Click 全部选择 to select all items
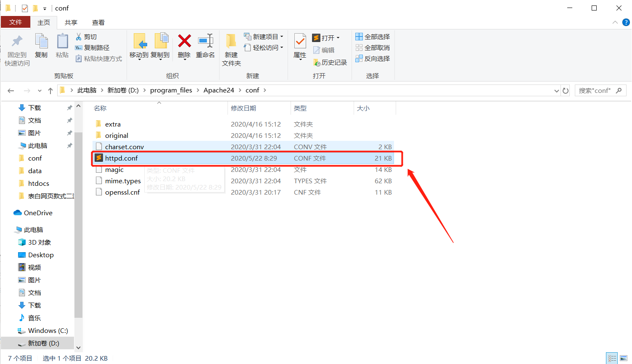The width and height of the screenshot is (632, 364). click(373, 37)
